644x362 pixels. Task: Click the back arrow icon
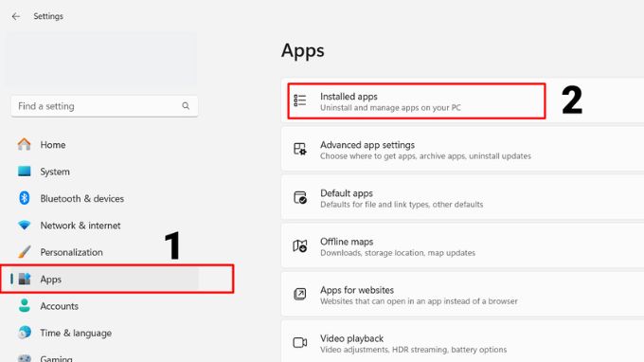click(x=15, y=16)
